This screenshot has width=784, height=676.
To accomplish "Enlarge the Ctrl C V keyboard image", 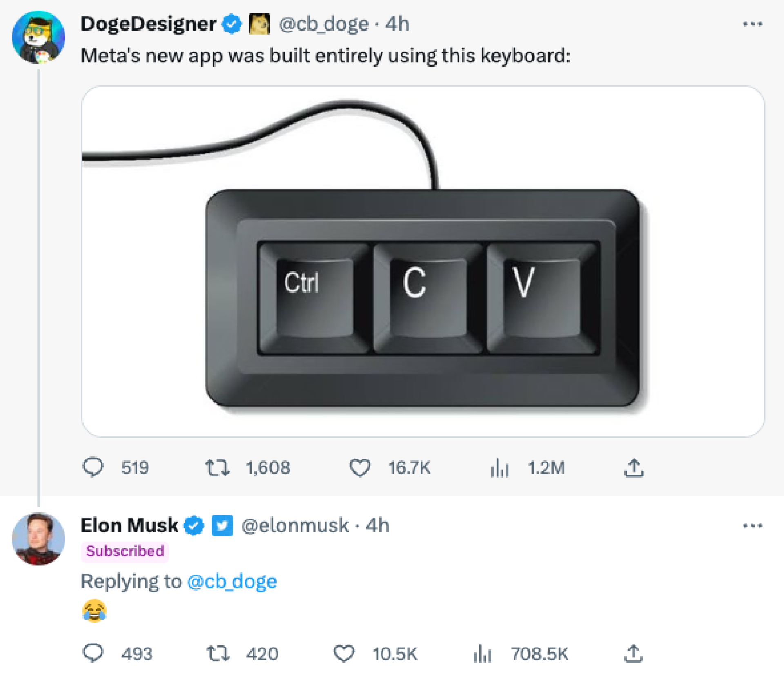I will pos(423,261).
